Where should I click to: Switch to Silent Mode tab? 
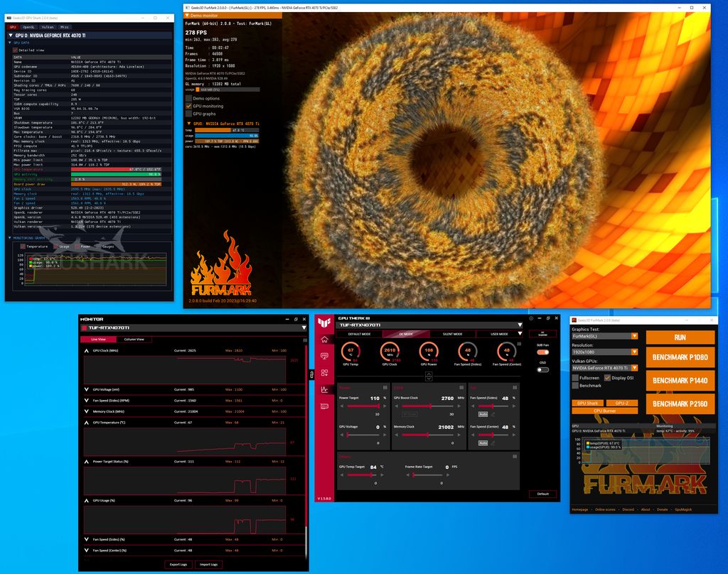tap(453, 334)
